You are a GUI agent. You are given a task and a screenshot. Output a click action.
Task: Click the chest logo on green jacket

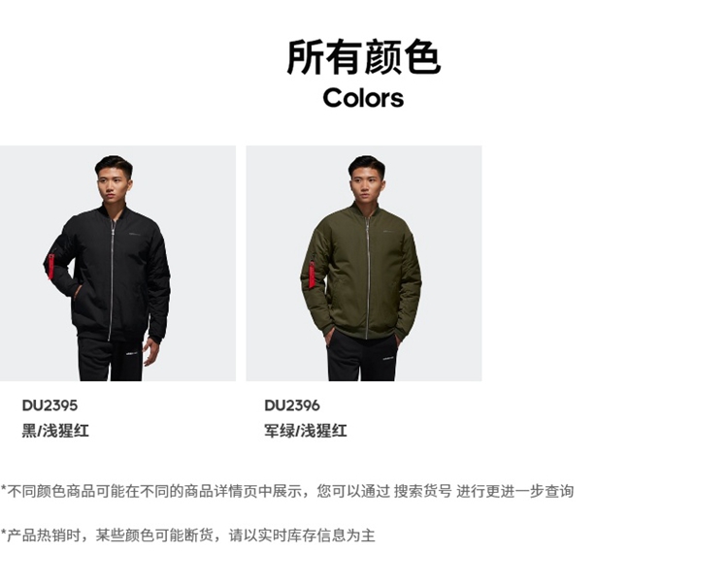tap(389, 231)
